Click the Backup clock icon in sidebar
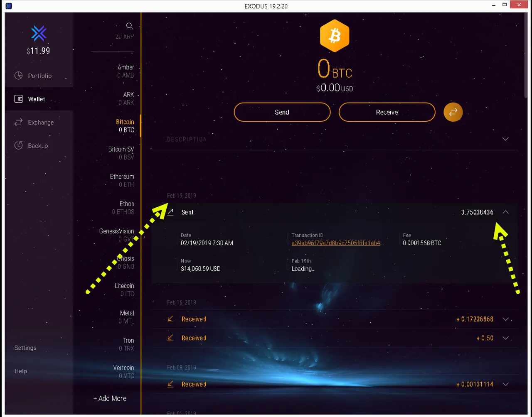Viewport: 532px width, 417px height. [x=18, y=145]
